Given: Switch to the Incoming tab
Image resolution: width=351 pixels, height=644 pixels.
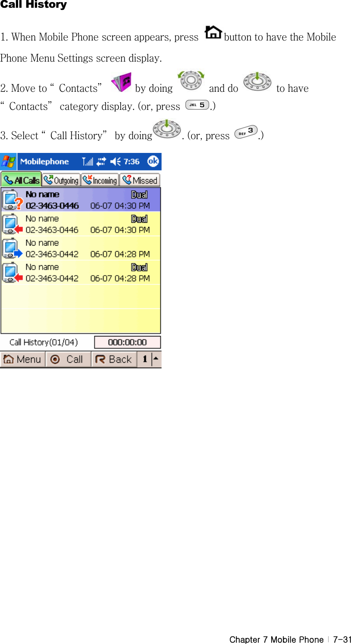Looking at the screenshot, I should pyautogui.click(x=100, y=180).
